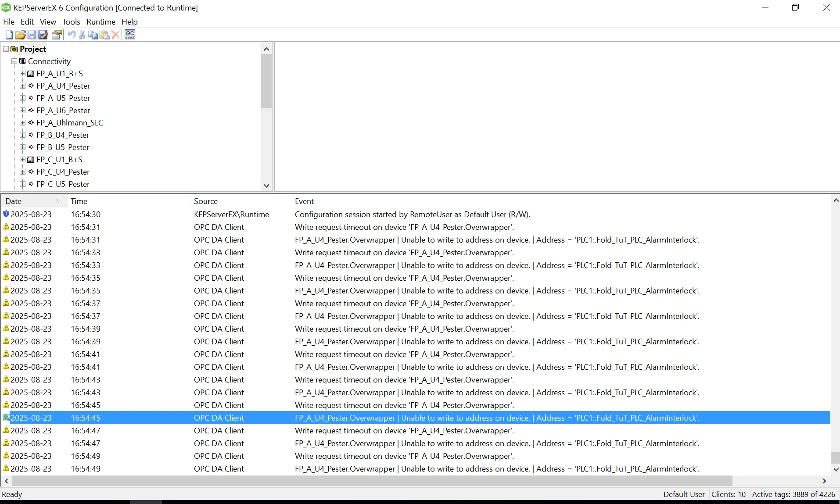Image resolution: width=840 pixels, height=504 pixels.
Task: Open the Tools menu
Action: point(71,22)
